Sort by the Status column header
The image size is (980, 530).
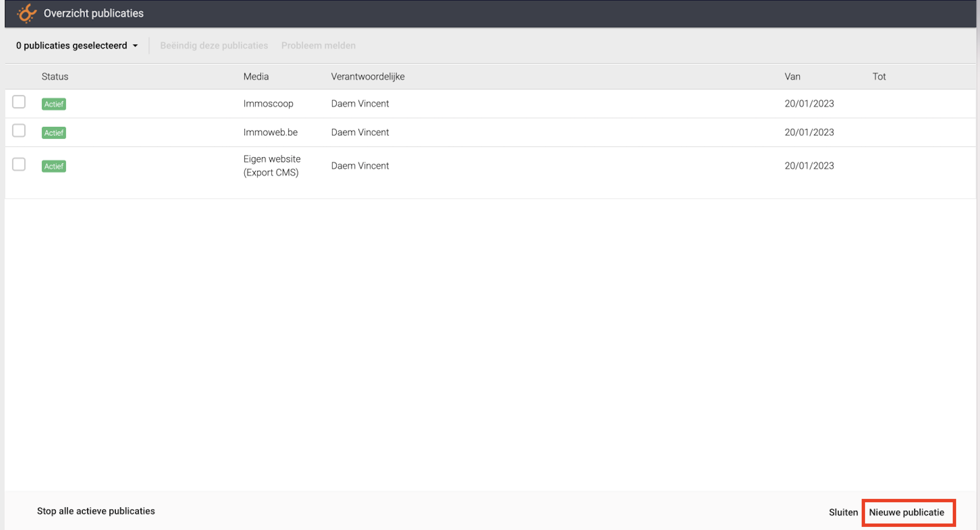[55, 77]
